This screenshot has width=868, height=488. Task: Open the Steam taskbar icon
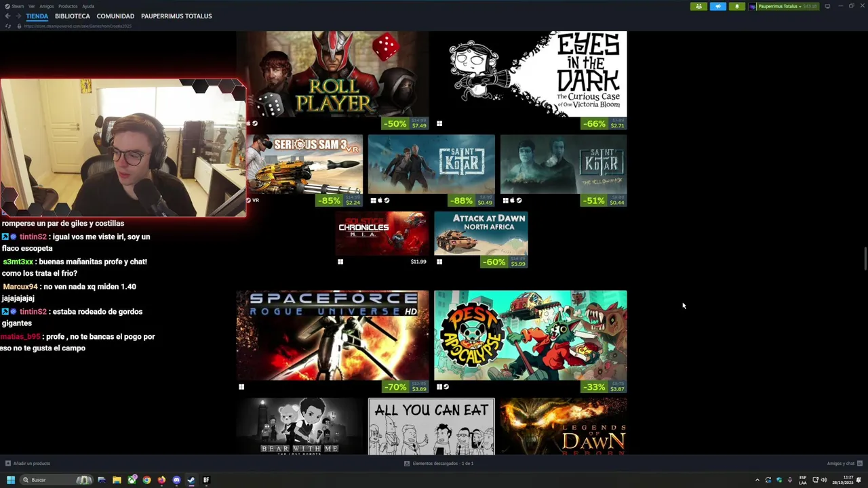(191, 480)
